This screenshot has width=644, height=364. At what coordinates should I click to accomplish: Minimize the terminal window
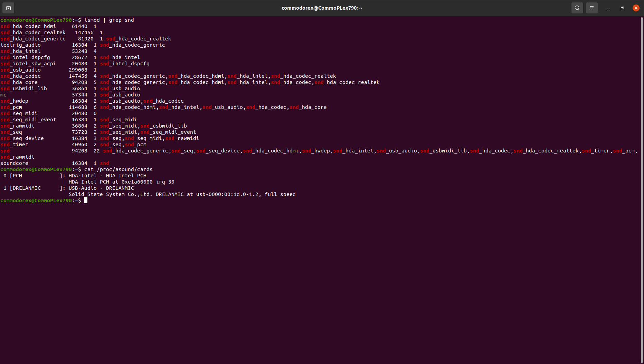pos(608,8)
